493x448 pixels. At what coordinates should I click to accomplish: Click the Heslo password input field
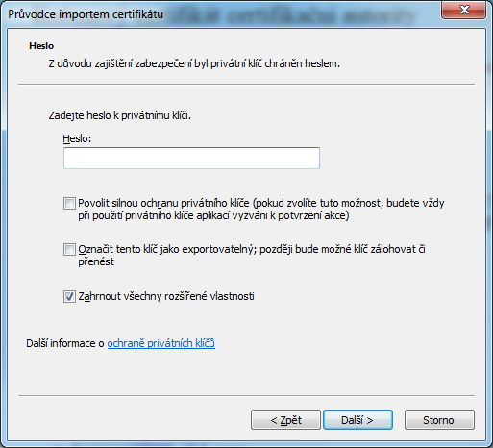pos(191,158)
